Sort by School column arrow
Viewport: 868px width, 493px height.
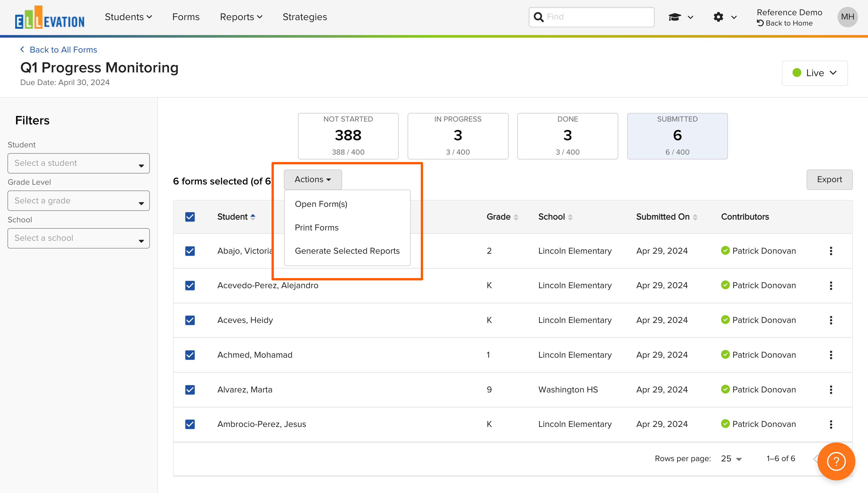click(570, 217)
